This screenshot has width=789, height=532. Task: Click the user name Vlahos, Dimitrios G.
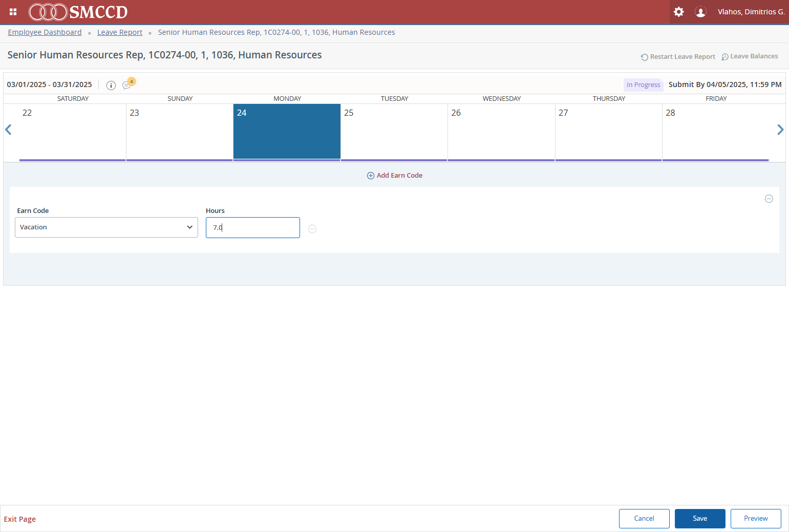click(x=751, y=12)
